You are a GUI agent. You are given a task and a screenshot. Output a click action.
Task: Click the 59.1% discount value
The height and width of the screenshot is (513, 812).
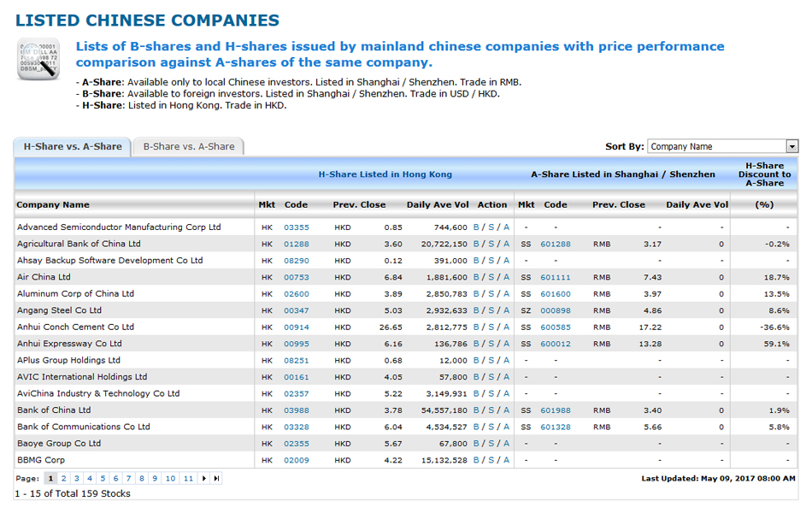tap(776, 344)
